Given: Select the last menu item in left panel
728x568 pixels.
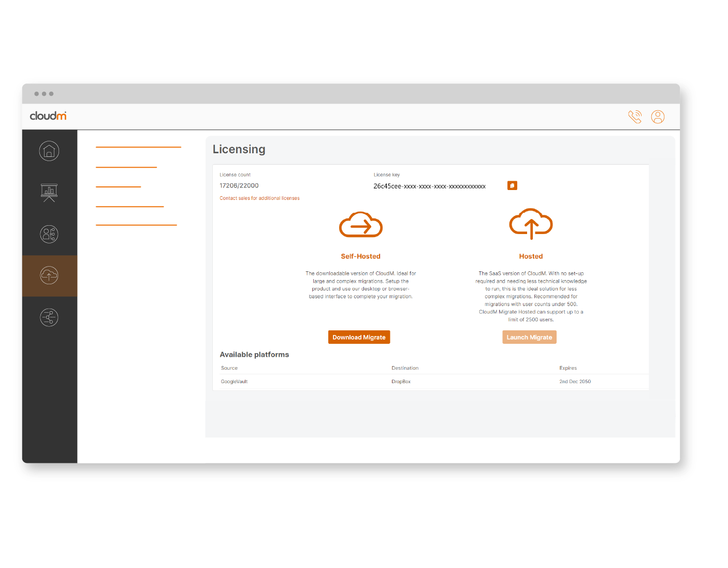Looking at the screenshot, I should 136,226.
